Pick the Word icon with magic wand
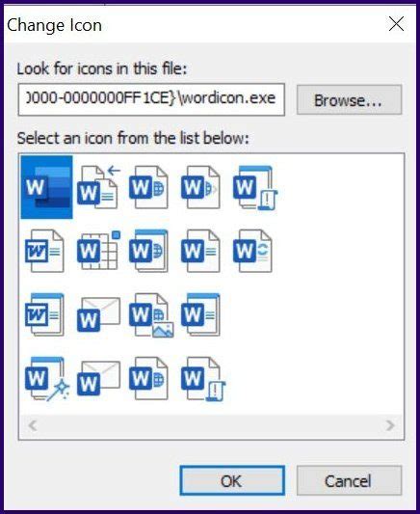The image size is (420, 514). [47, 379]
